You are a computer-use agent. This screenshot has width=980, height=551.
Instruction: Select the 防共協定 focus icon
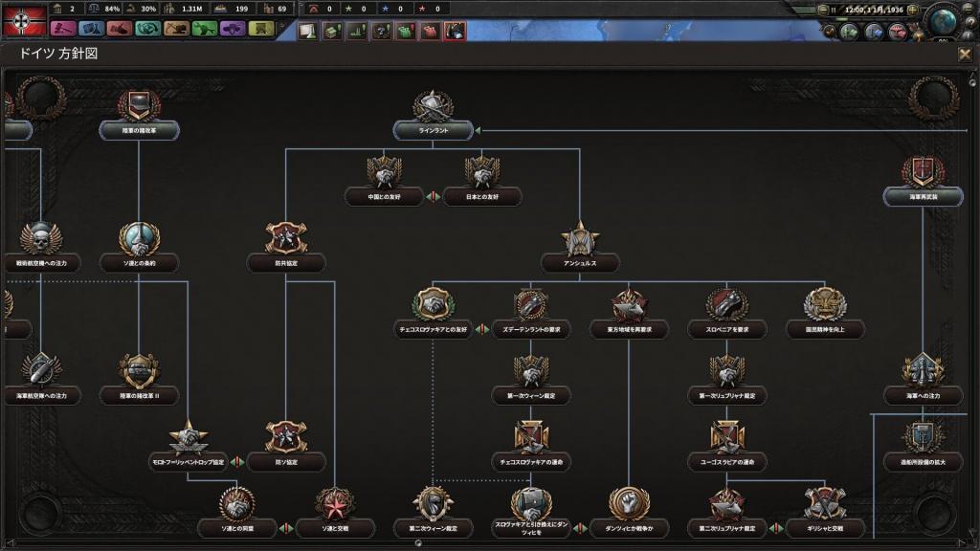(x=285, y=238)
